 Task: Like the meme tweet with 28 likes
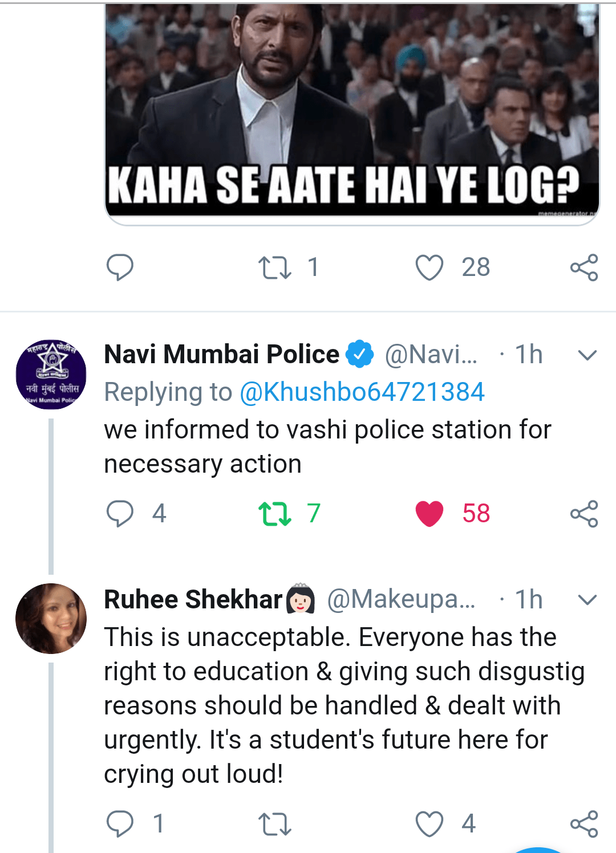tap(429, 267)
